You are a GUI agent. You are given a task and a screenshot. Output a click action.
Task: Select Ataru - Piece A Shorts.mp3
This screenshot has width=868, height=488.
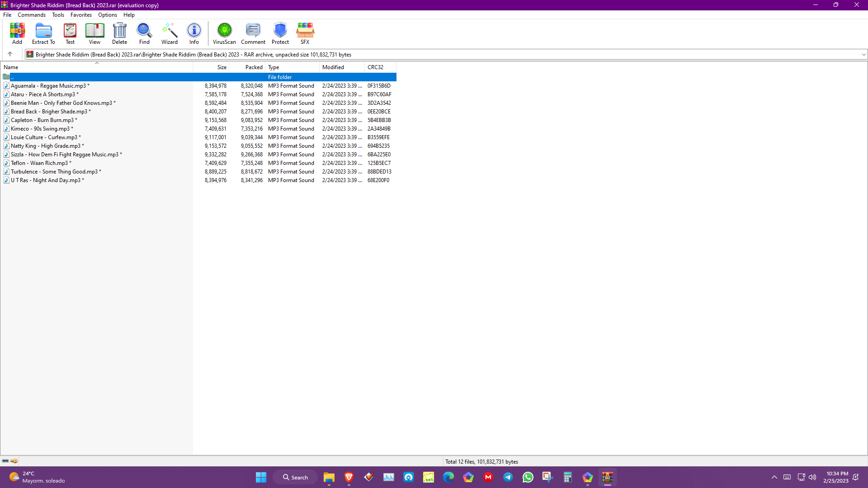tap(199, 94)
